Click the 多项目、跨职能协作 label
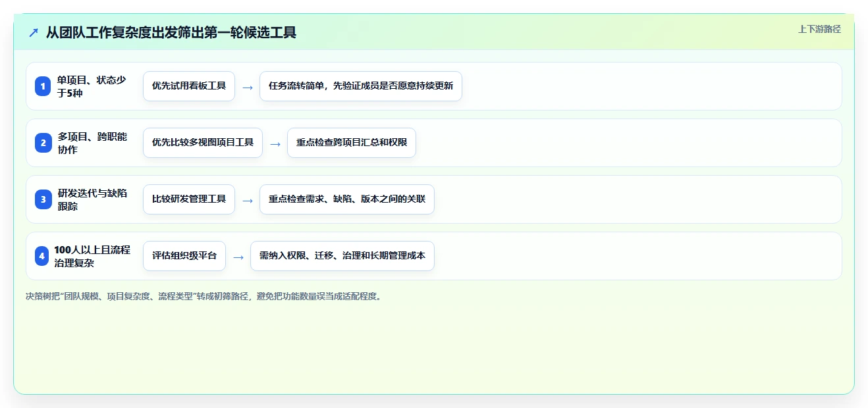The height and width of the screenshot is (408, 868). click(x=92, y=143)
